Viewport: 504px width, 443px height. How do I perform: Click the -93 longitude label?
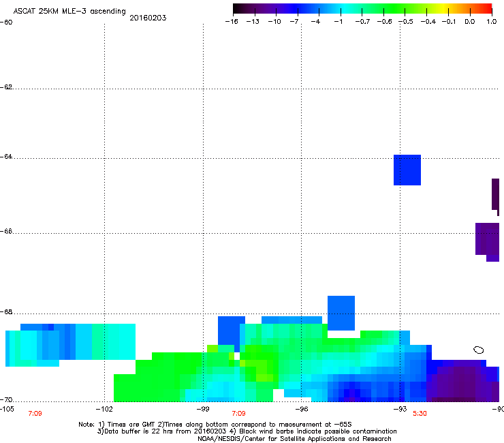(x=400, y=409)
